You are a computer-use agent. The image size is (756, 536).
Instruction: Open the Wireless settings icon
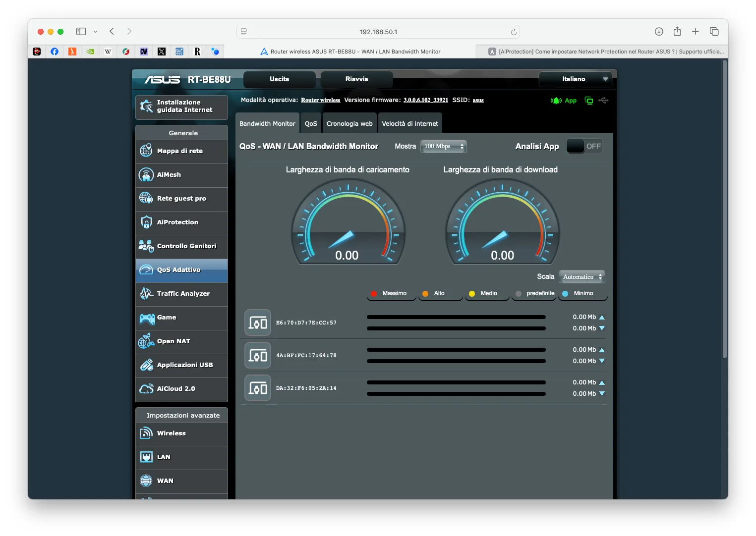(146, 433)
